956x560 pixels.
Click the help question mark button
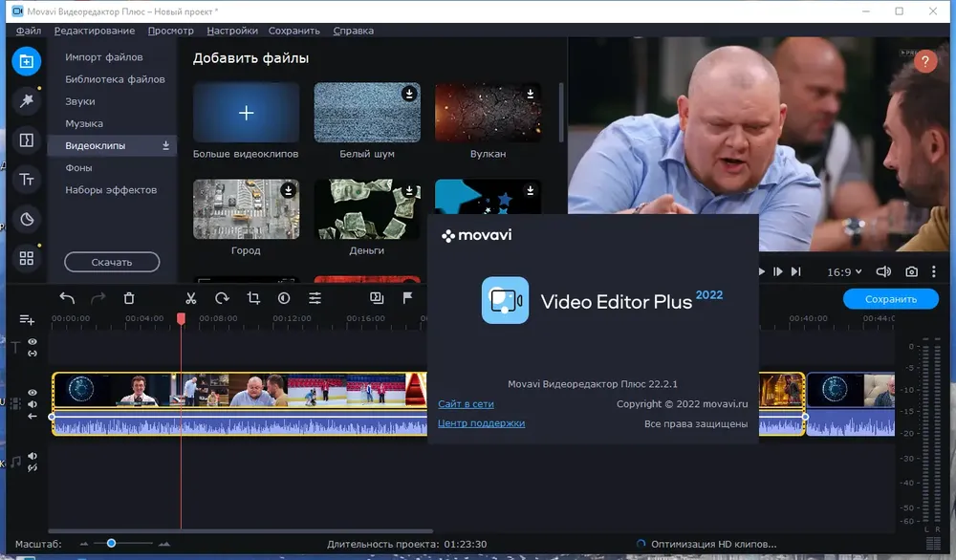[x=924, y=61]
